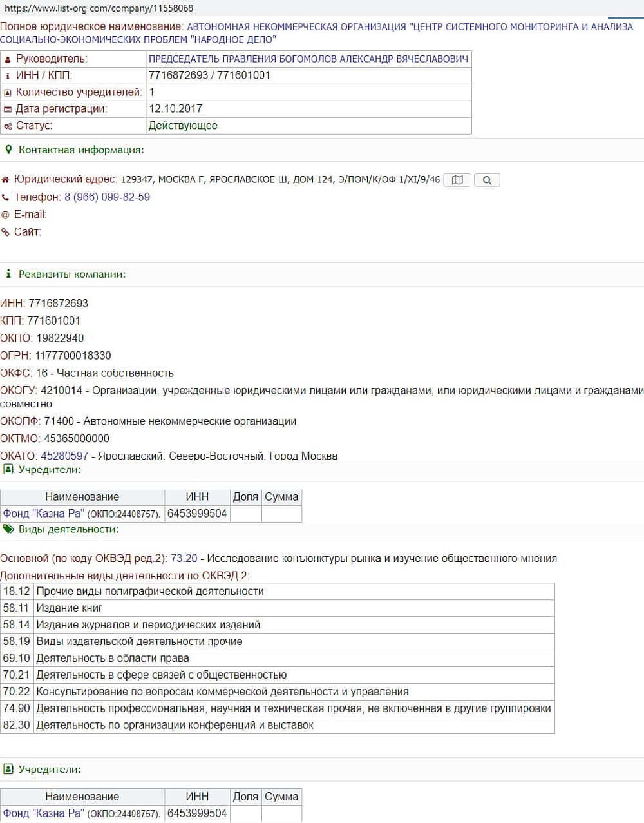The image size is (644, 823).
Task: Click the chain link icon beside Сайт
Action: pos(5,233)
